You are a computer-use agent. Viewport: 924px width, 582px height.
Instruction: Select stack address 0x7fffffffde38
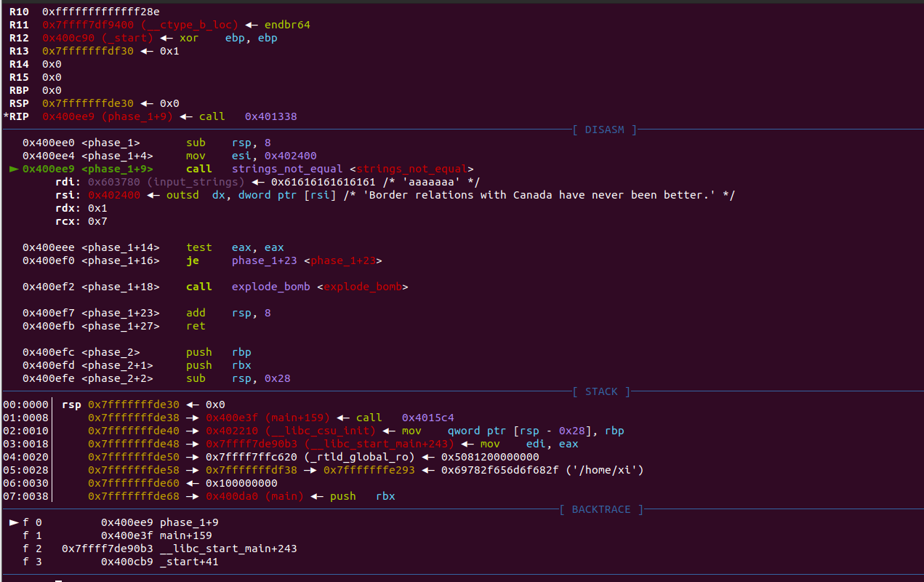pyautogui.click(x=134, y=418)
